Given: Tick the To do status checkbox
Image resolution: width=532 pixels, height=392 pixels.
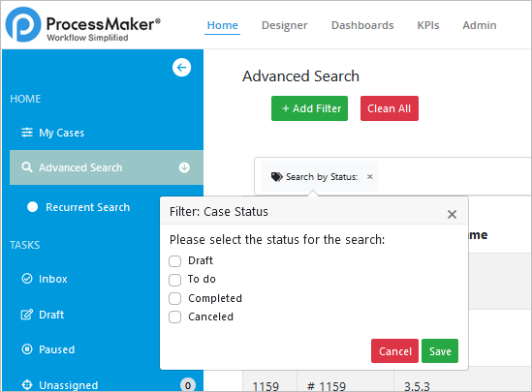Looking at the screenshot, I should [x=175, y=280].
